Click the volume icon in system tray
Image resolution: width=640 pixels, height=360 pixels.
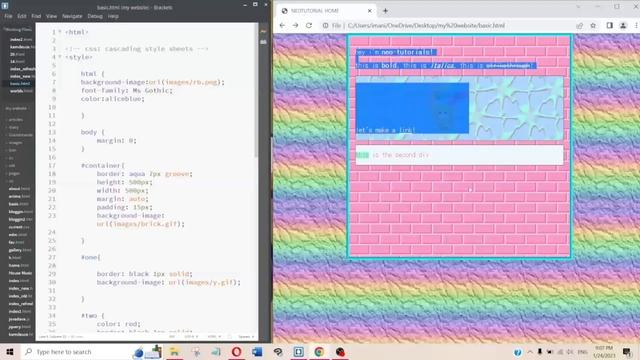click(570, 352)
